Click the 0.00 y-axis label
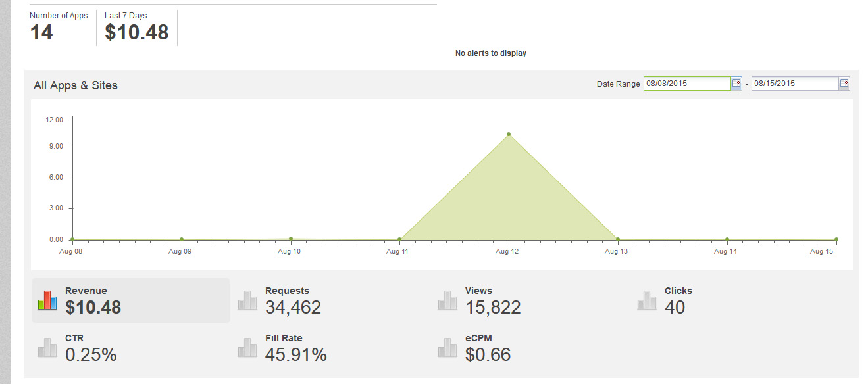The height and width of the screenshot is (384, 868). (x=56, y=239)
